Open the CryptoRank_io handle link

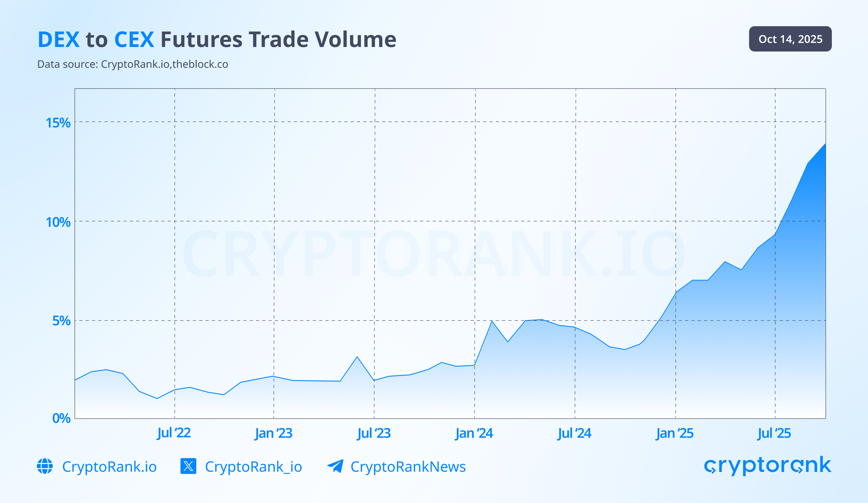[x=253, y=467]
